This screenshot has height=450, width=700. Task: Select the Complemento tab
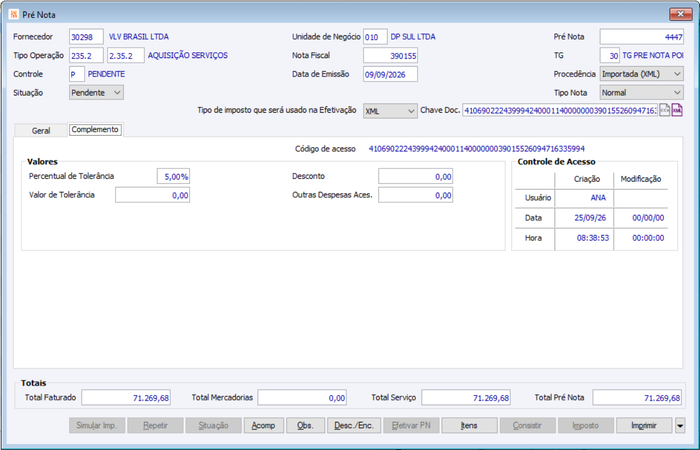(95, 129)
